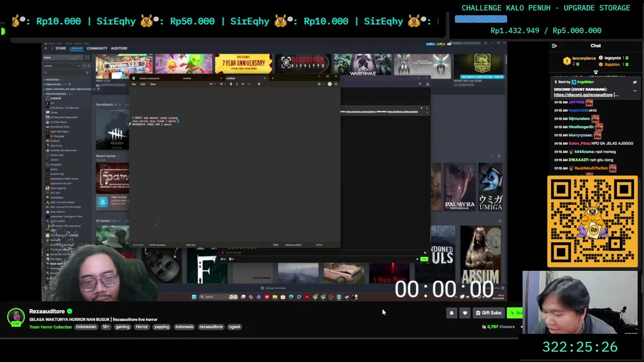
Task: Open the Trash Horror Collection category link
Action: [50, 327]
